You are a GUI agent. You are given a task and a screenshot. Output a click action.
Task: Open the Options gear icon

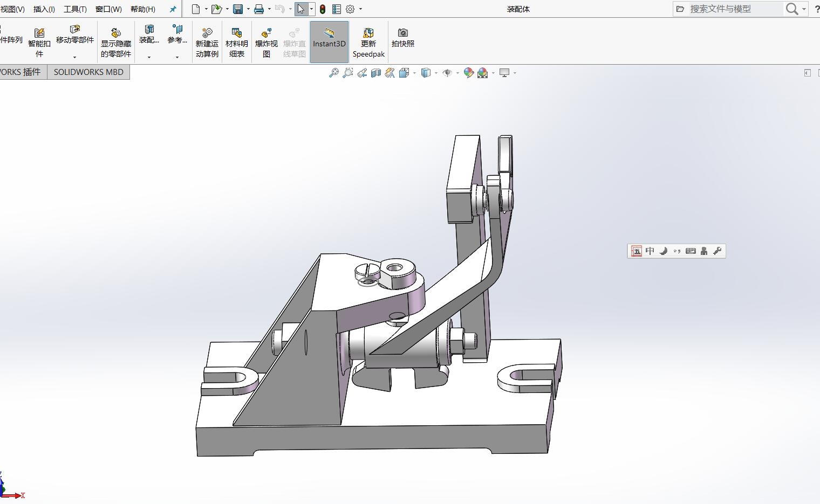click(x=350, y=9)
